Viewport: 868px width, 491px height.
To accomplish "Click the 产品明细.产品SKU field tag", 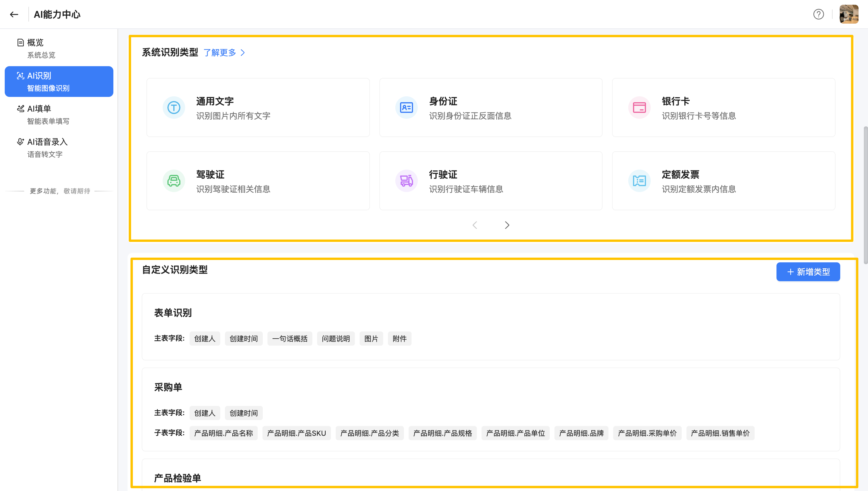I will tap(296, 433).
